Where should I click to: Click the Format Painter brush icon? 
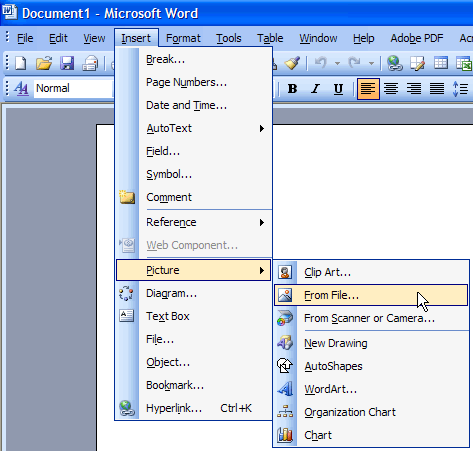click(292, 63)
